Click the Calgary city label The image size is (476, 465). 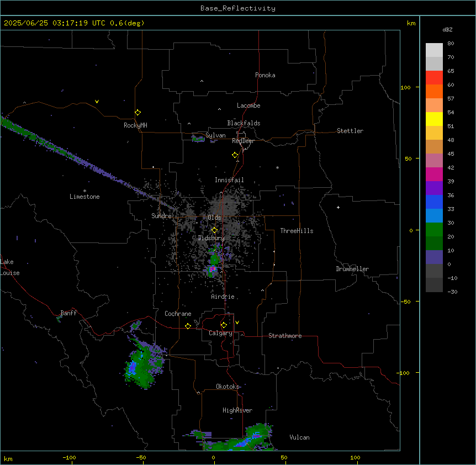point(221,333)
